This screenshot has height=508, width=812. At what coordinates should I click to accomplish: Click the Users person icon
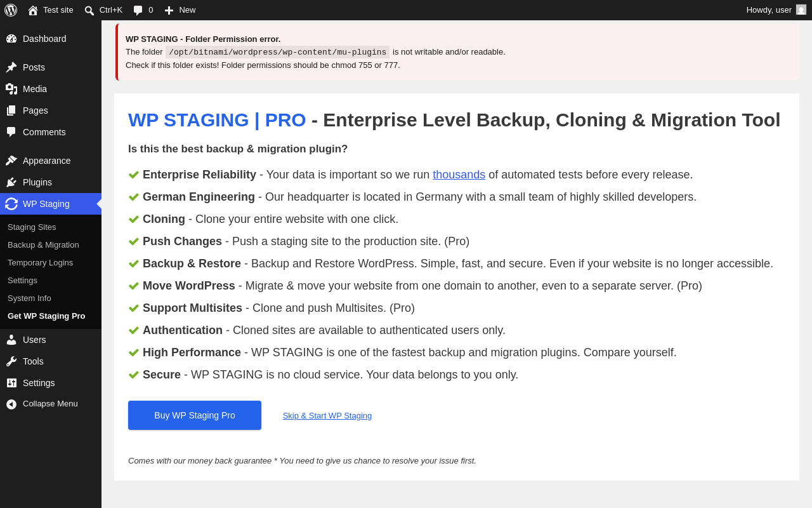(x=11, y=340)
